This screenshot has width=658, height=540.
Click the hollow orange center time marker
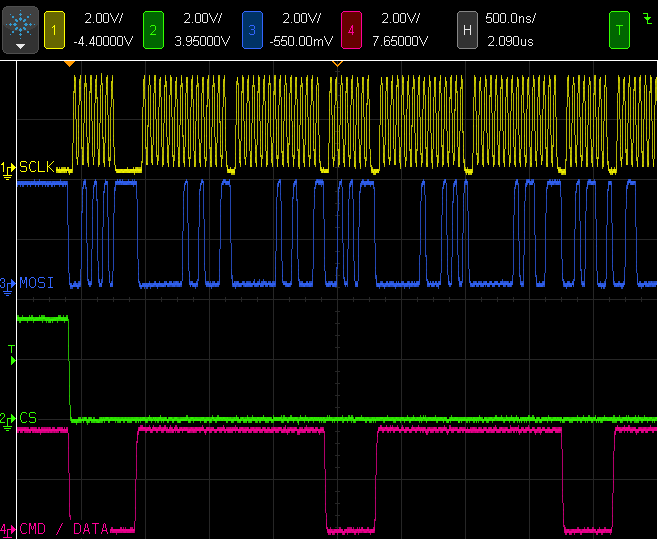pyautogui.click(x=337, y=64)
